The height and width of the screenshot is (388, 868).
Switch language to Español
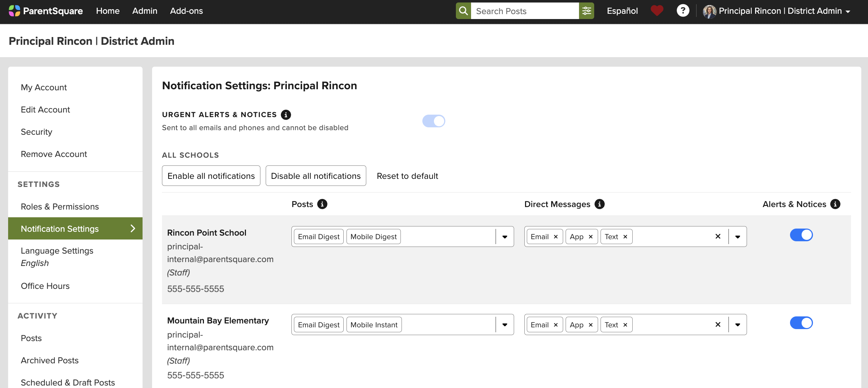pos(622,11)
